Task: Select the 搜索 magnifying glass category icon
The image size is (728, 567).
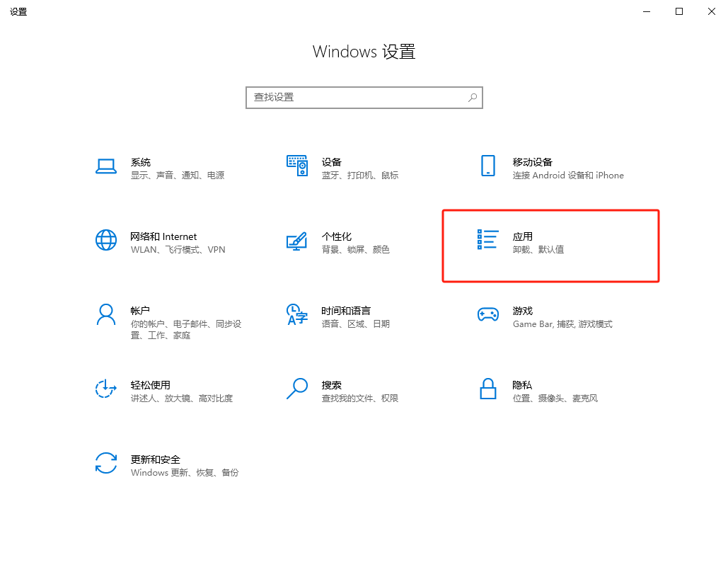Action: [x=297, y=389]
